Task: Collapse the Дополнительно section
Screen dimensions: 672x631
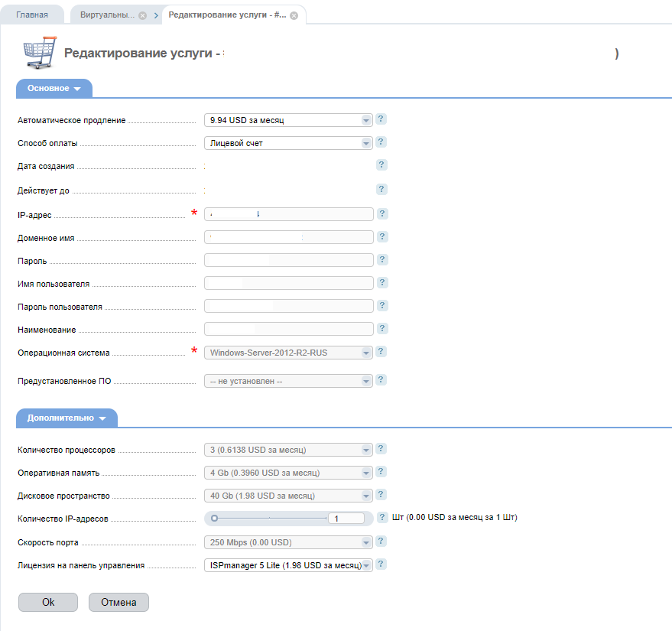Action: click(67, 418)
